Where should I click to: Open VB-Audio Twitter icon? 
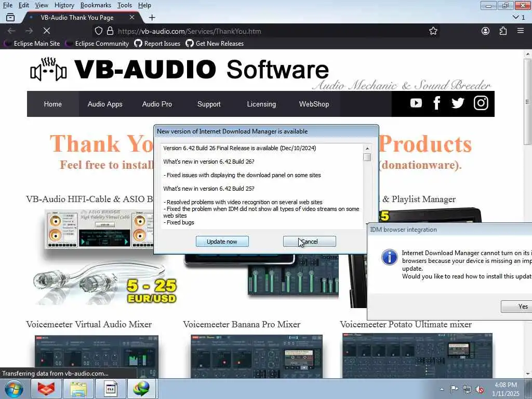click(x=458, y=103)
